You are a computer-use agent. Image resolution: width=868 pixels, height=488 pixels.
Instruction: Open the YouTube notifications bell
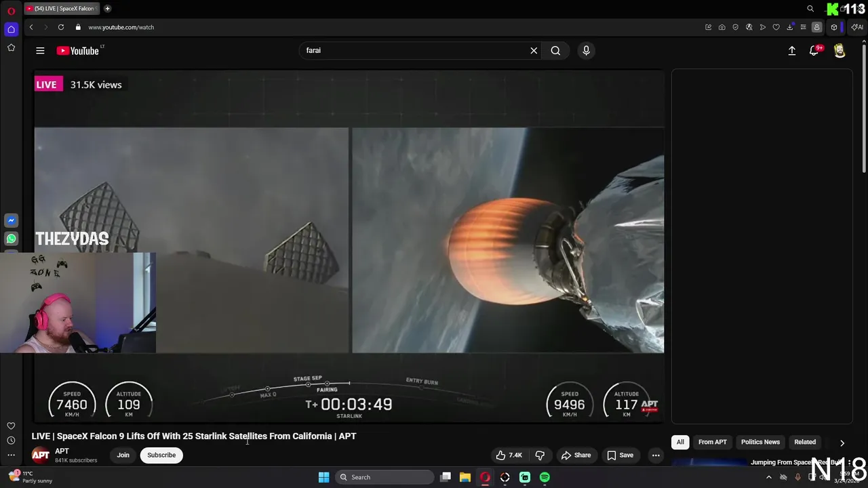[x=814, y=50]
